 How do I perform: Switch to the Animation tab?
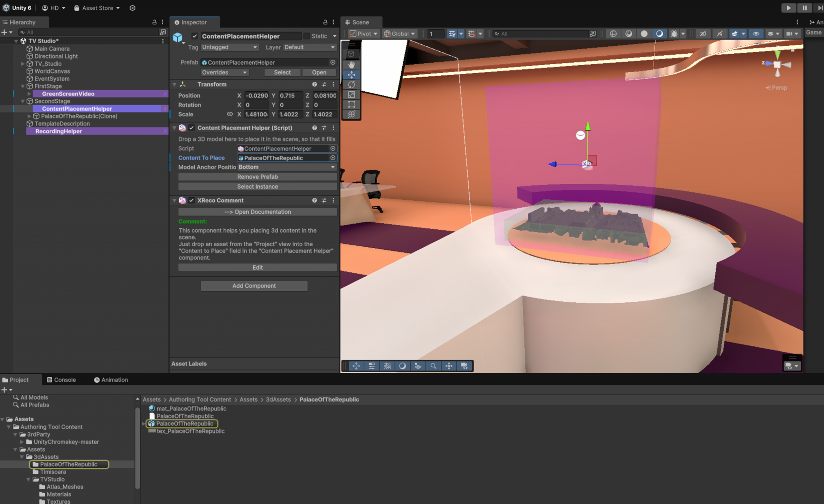pyautogui.click(x=111, y=380)
